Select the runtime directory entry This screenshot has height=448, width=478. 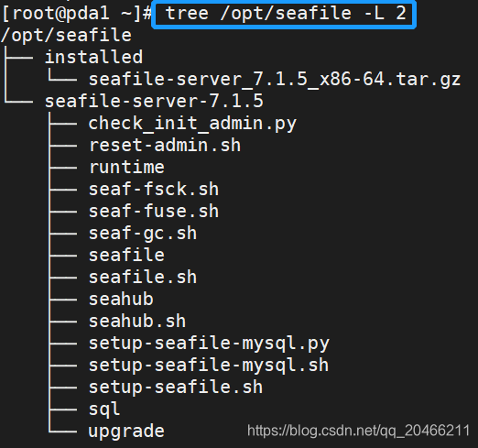pos(126,167)
